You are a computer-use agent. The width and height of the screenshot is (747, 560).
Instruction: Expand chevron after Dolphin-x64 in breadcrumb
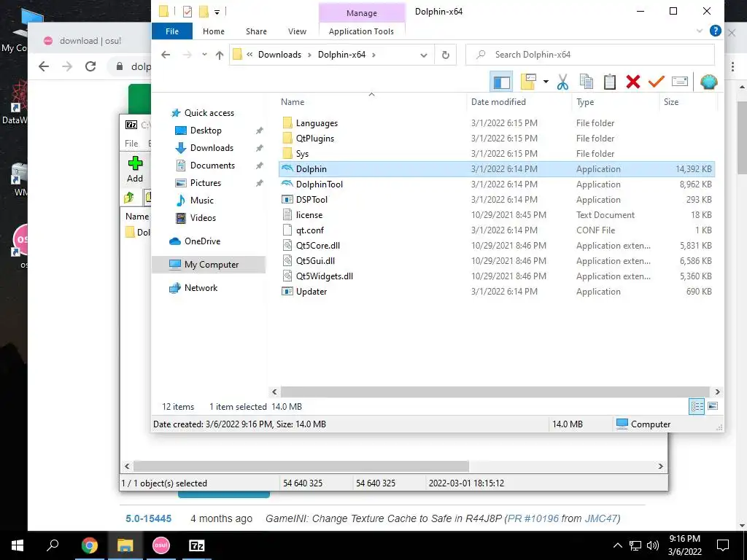tap(374, 55)
